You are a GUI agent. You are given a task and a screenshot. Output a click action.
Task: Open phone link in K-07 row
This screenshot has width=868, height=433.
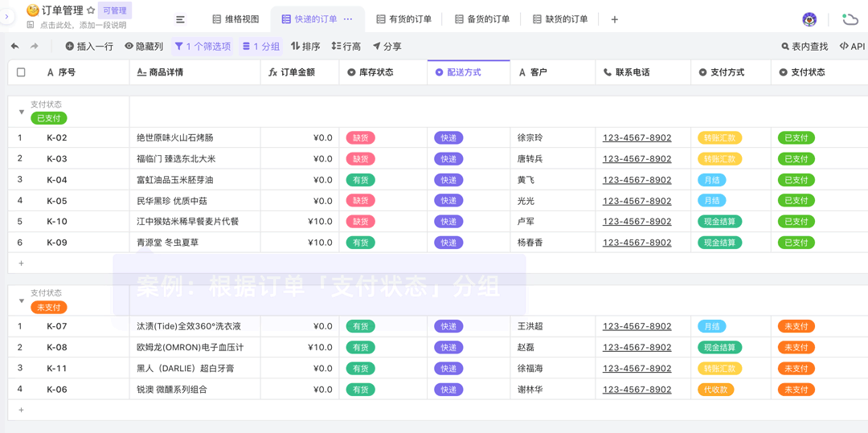637,326
